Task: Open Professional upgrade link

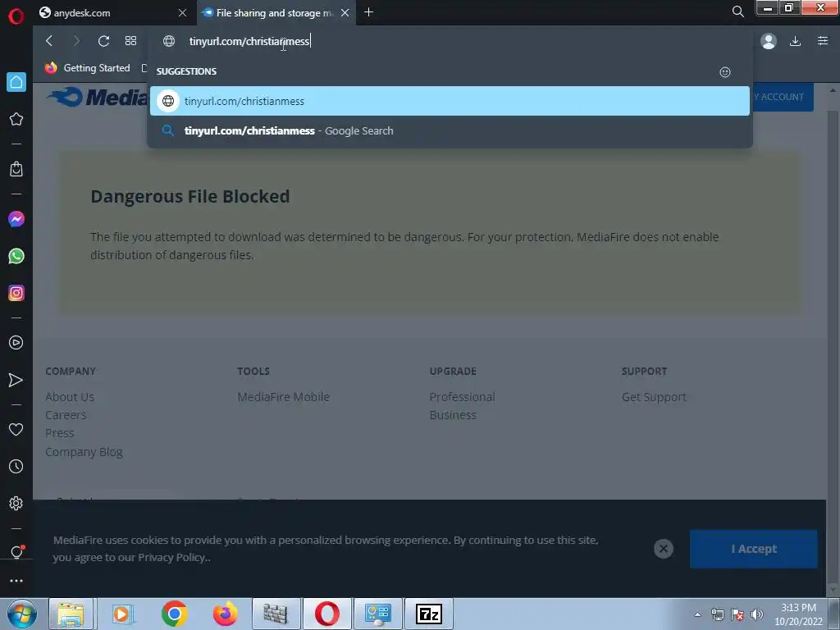Action: pos(462,397)
